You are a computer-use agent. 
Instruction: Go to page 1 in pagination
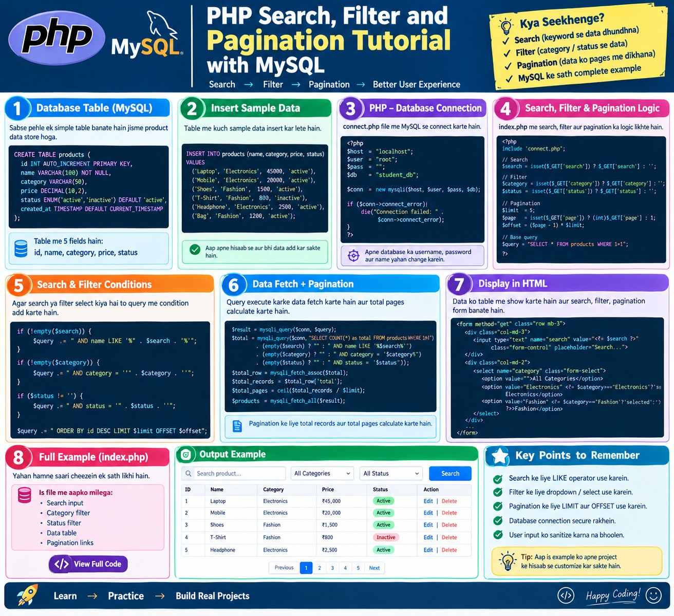pos(306,568)
